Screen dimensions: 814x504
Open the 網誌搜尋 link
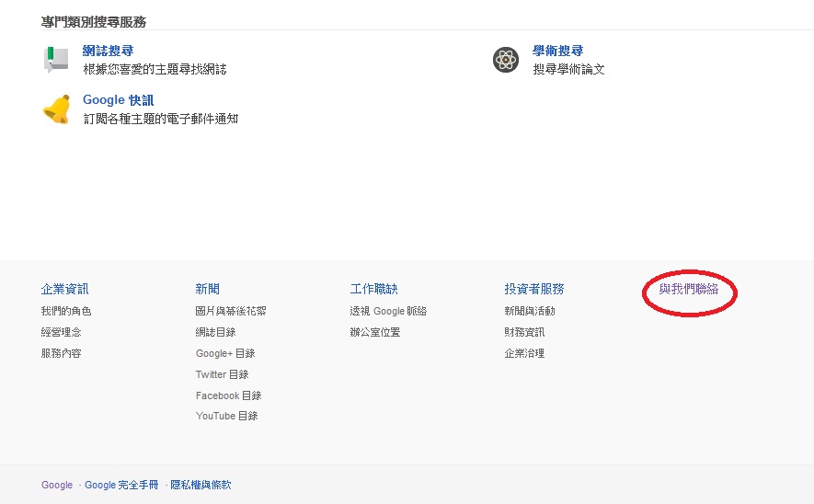click(108, 52)
